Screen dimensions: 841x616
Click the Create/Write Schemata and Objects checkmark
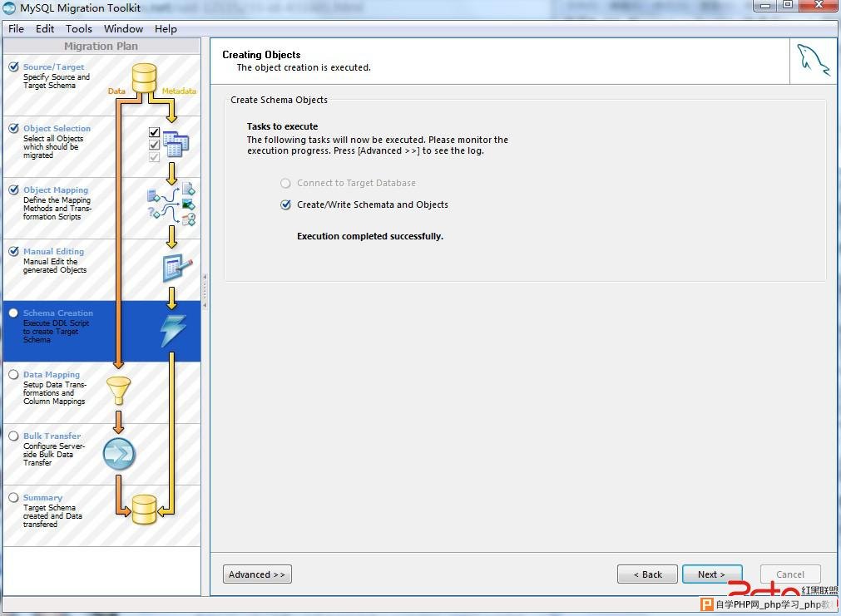pos(286,205)
